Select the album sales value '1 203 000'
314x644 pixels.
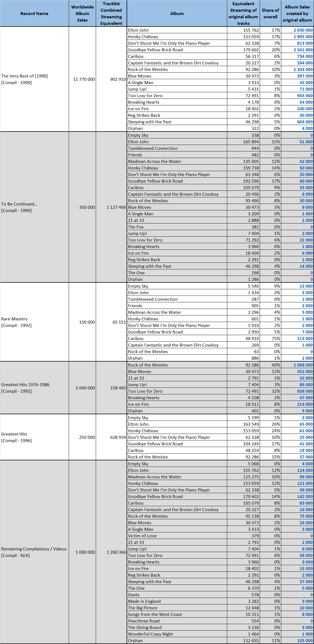click(x=303, y=69)
